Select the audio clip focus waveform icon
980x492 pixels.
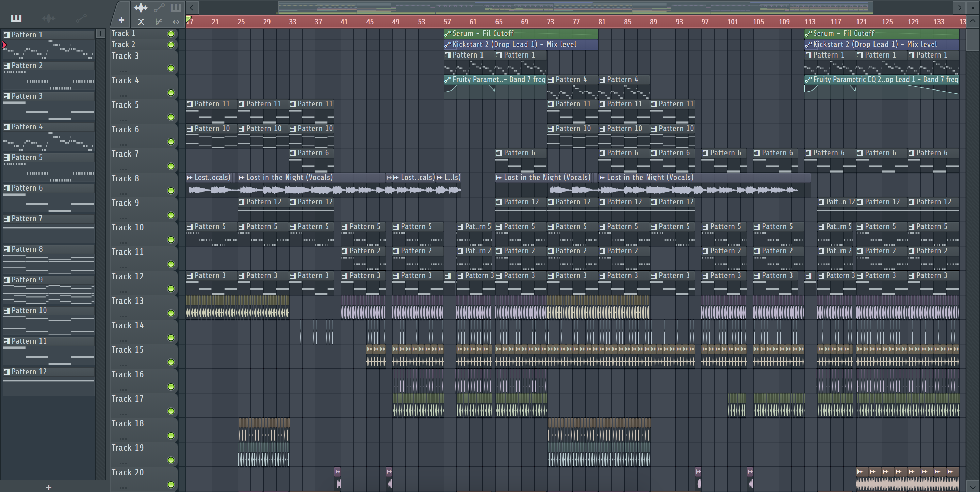coord(141,7)
